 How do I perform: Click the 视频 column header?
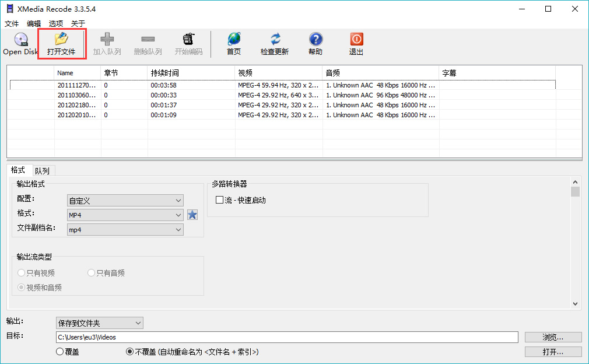click(278, 73)
